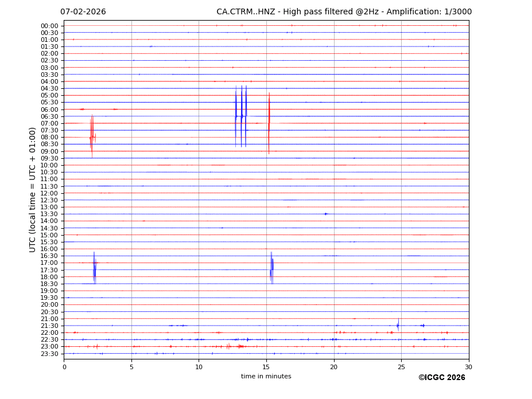Screen dimensions: 532x399
Task: Click the large red burst on the 08:00 trace
Action: (x=92, y=137)
